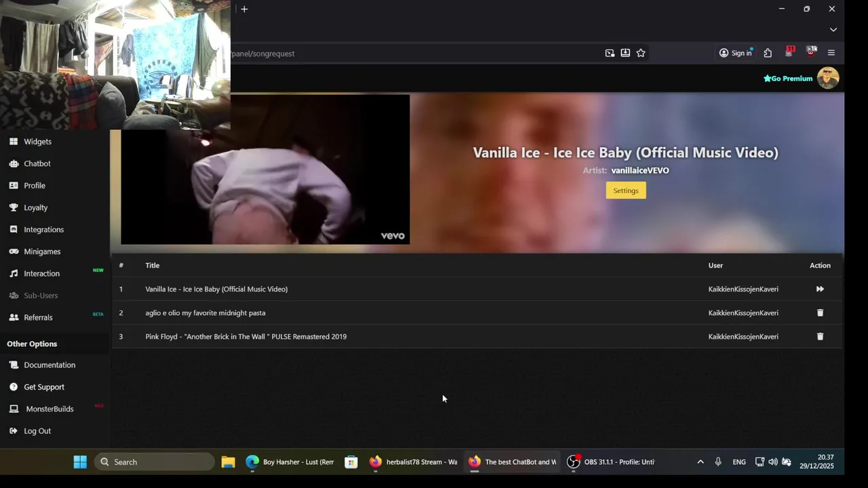Open the Documentation link
The height and width of the screenshot is (488, 868).
tap(50, 365)
